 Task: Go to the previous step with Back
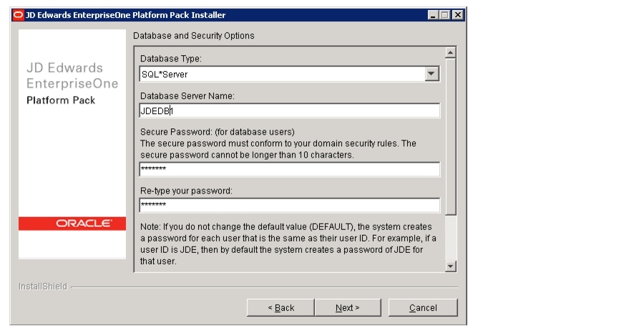[x=281, y=307]
